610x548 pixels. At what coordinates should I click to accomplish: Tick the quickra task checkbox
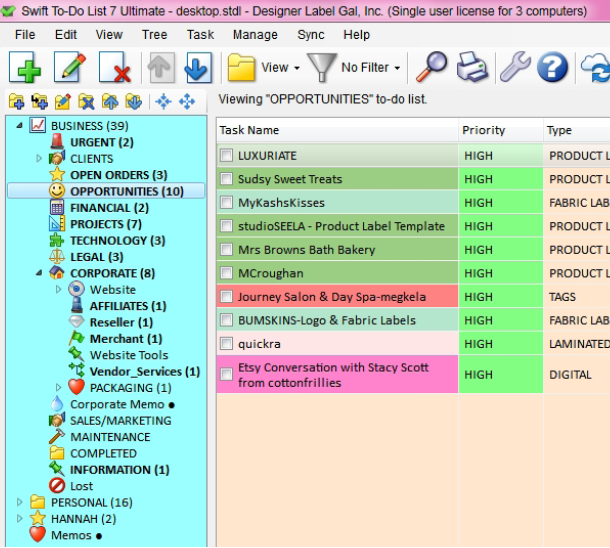226,344
